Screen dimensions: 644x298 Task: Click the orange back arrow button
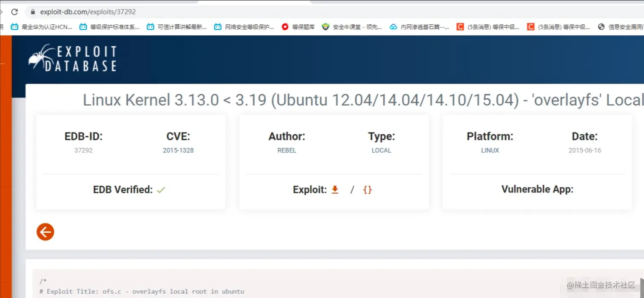(45, 232)
